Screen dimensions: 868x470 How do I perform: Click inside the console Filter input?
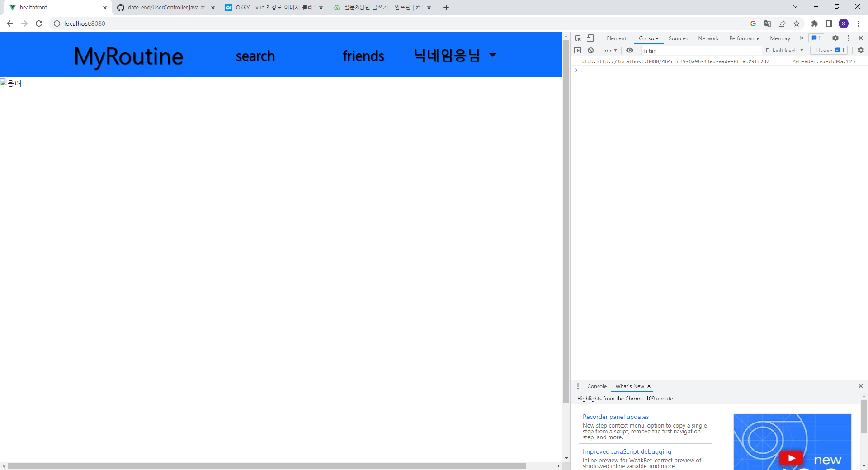[701, 50]
